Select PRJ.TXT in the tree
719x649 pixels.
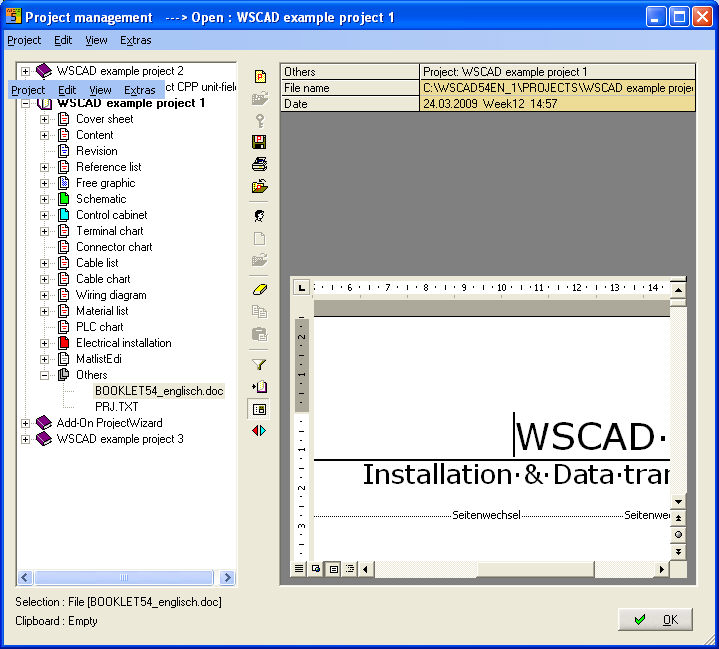tap(116, 407)
